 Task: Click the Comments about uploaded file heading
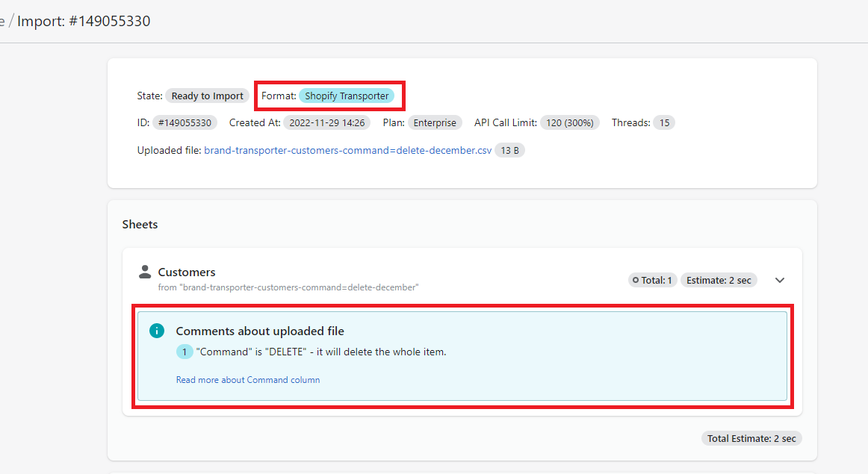click(260, 331)
